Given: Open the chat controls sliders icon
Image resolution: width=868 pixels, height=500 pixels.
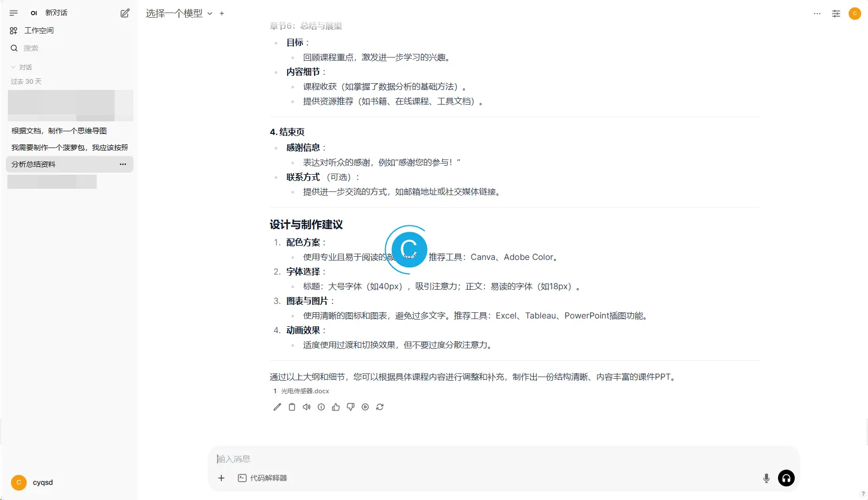Looking at the screenshot, I should pos(836,14).
